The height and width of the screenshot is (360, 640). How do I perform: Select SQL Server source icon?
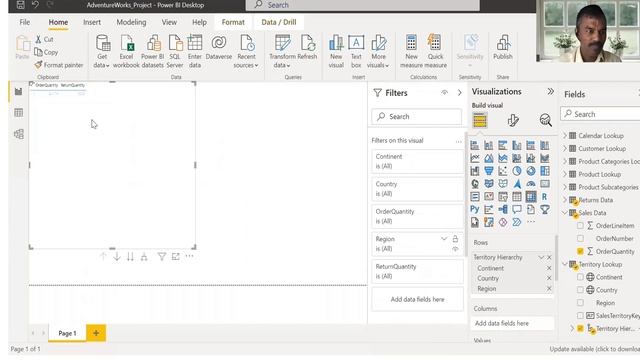click(x=175, y=43)
